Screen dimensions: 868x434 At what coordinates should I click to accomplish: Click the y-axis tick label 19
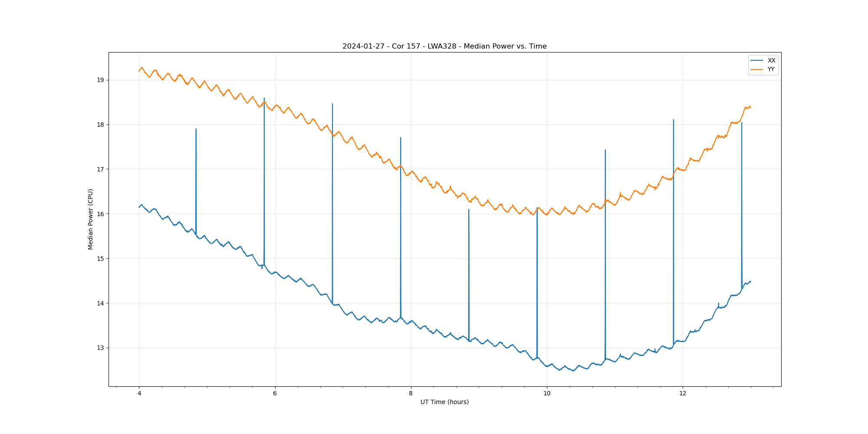point(100,80)
